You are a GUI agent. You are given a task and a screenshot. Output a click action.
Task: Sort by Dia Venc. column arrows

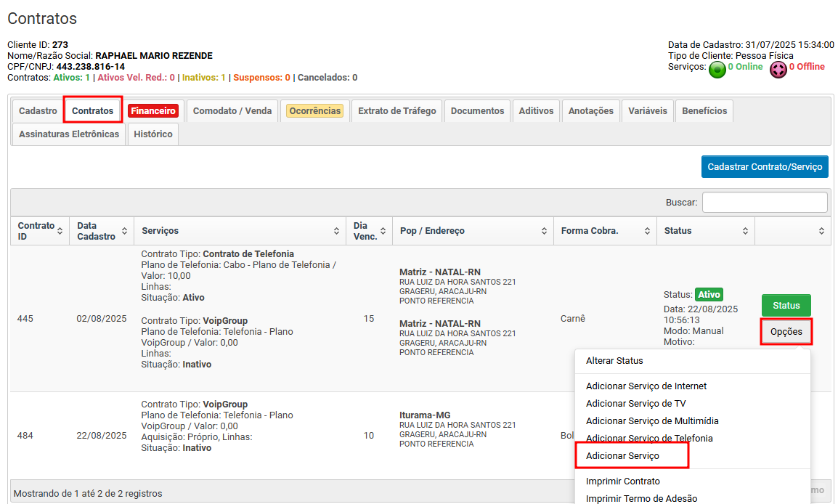pyautogui.click(x=383, y=231)
